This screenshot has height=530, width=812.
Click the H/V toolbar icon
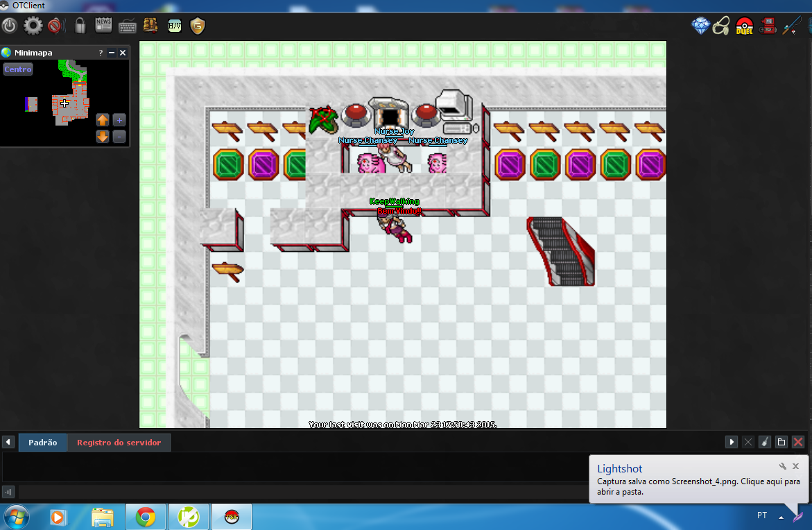tap(175, 26)
